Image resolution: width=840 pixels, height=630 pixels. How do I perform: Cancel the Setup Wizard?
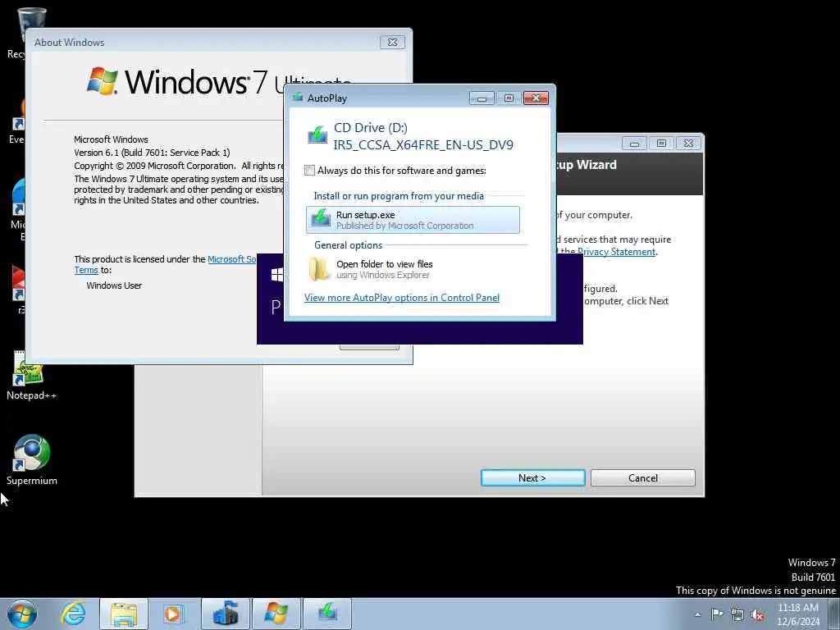[643, 478]
